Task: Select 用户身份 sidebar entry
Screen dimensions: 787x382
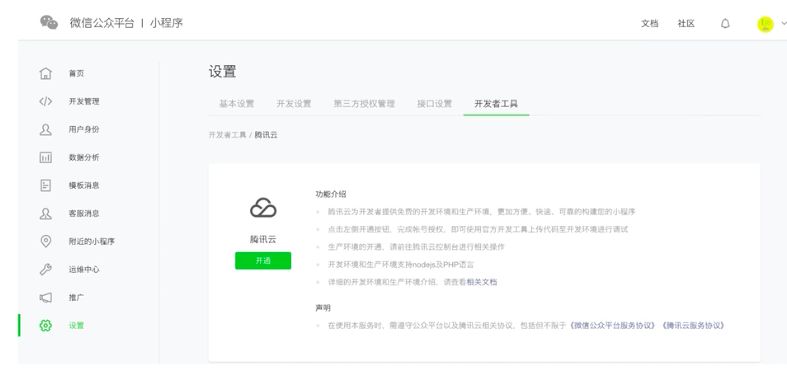Action: 84,130
